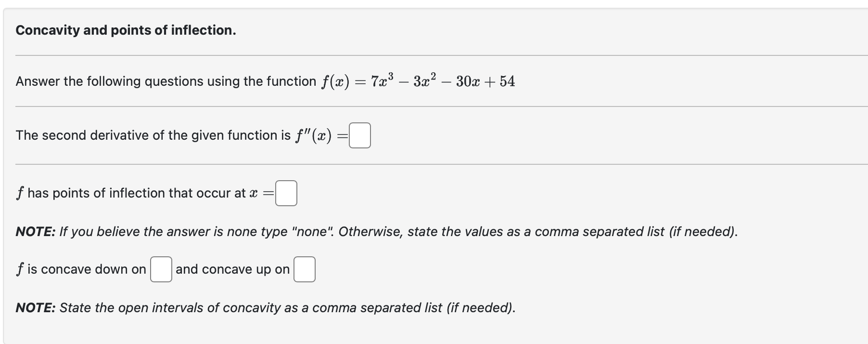Activate the first concavity answer box
The height and width of the screenshot is (344, 868).
pos(161,268)
